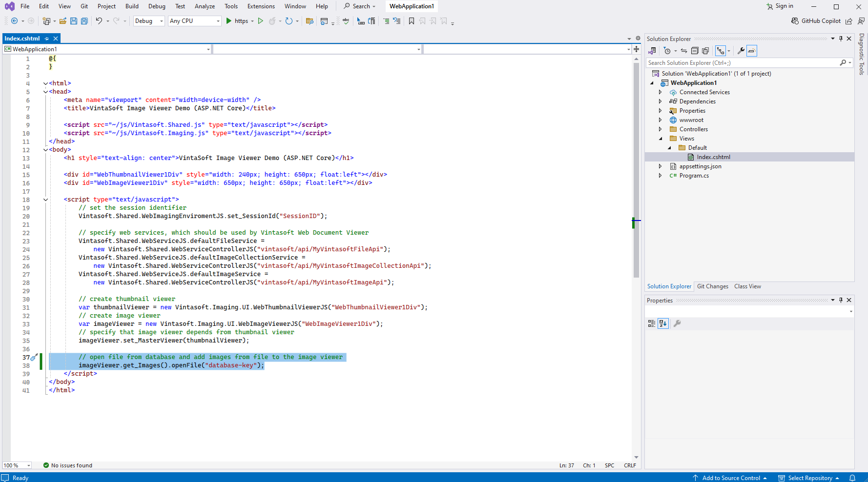The image size is (868, 482).
Task: Expand the Controllers folder
Action: point(660,129)
